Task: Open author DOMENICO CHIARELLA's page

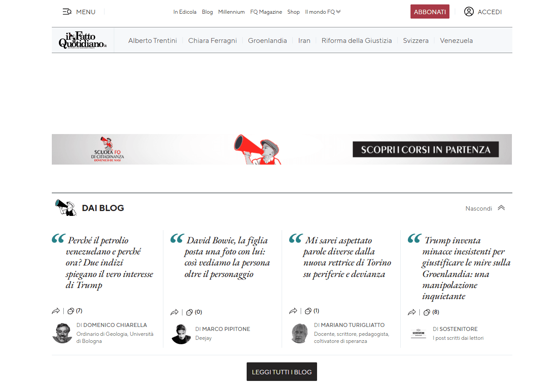Action: click(115, 325)
